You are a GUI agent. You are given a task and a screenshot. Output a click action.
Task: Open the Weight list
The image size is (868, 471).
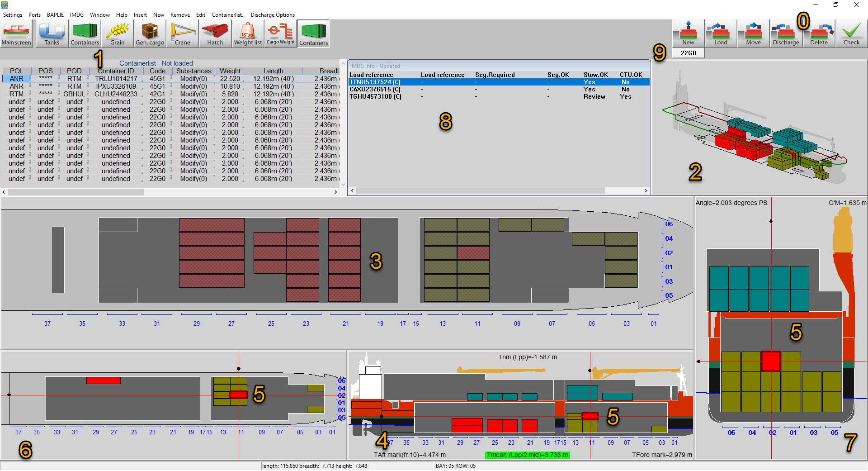[248, 33]
